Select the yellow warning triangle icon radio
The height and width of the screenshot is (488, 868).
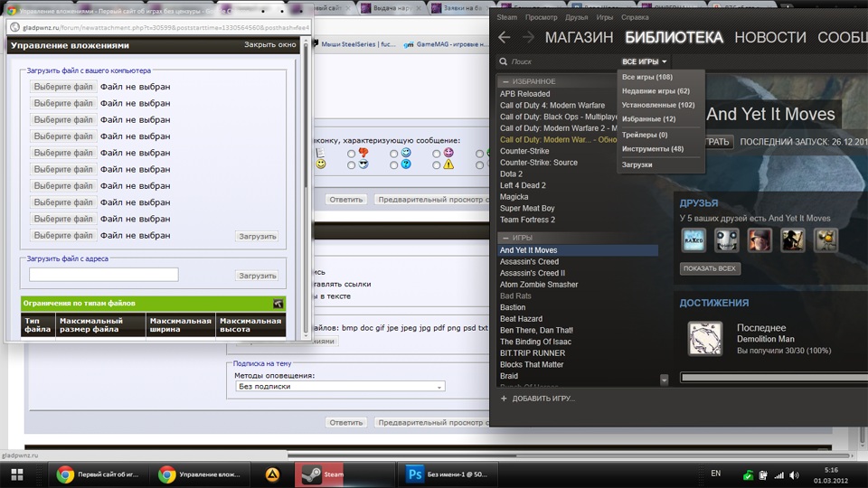pos(436,164)
